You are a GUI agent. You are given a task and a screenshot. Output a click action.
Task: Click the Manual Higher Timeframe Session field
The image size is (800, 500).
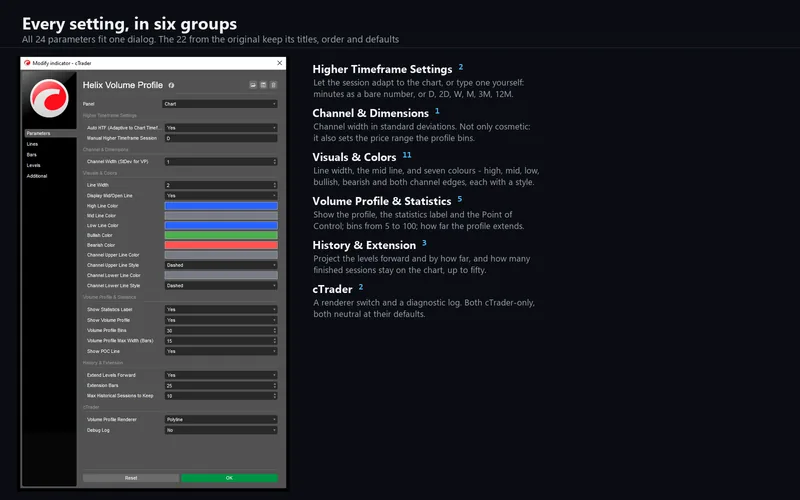pyautogui.click(x=221, y=138)
